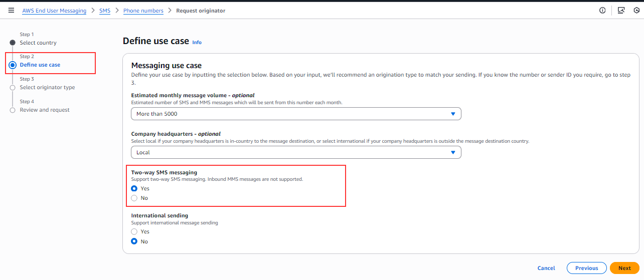Select No for Two-way SMS messaging
Screen dimensions: 644x280
134,198
